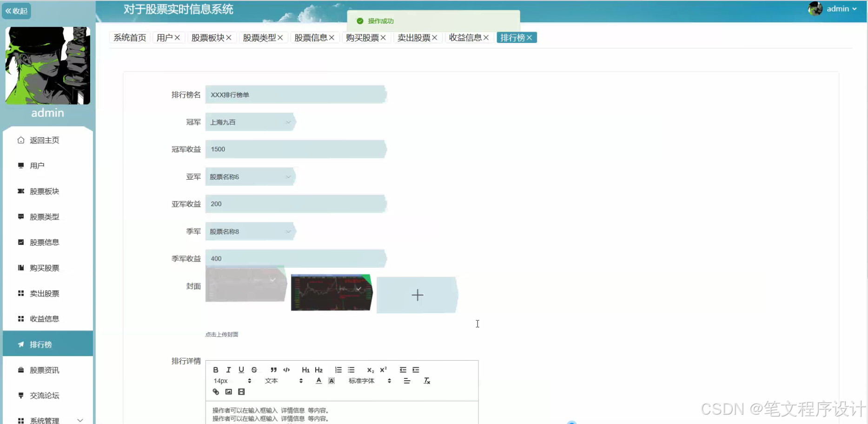Screen dimensions: 868x424
Task: Open 卖出股票 in the sidebar
Action: point(48,294)
